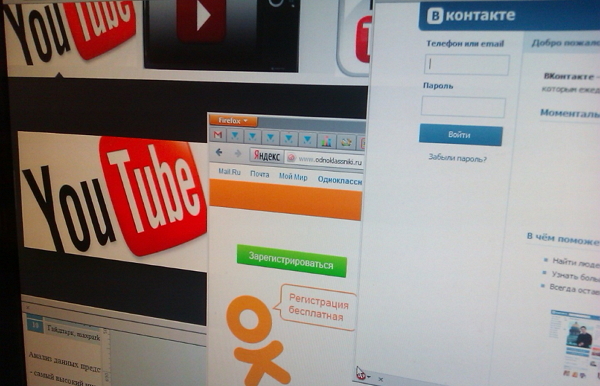Focus the Телефон или email field
600x386 pixels.
pos(467,64)
